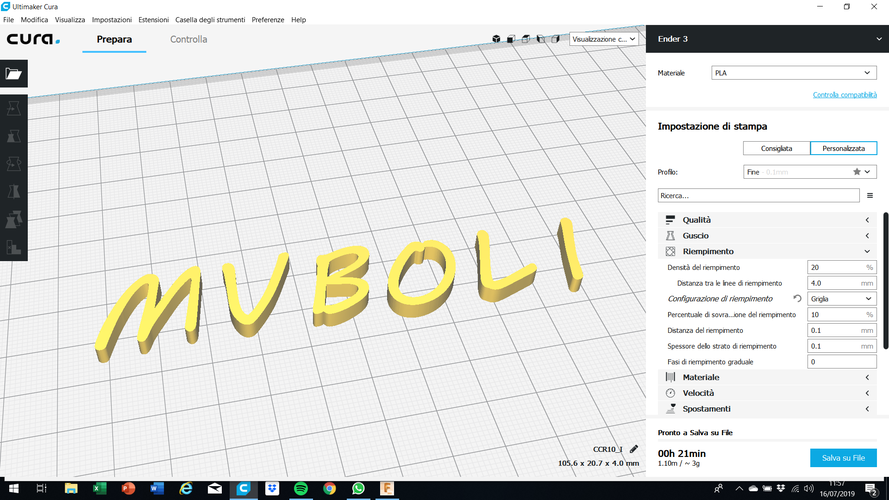The height and width of the screenshot is (500, 889).
Task: Edit Spessore dello strato di riempimento
Action: pyautogui.click(x=841, y=346)
